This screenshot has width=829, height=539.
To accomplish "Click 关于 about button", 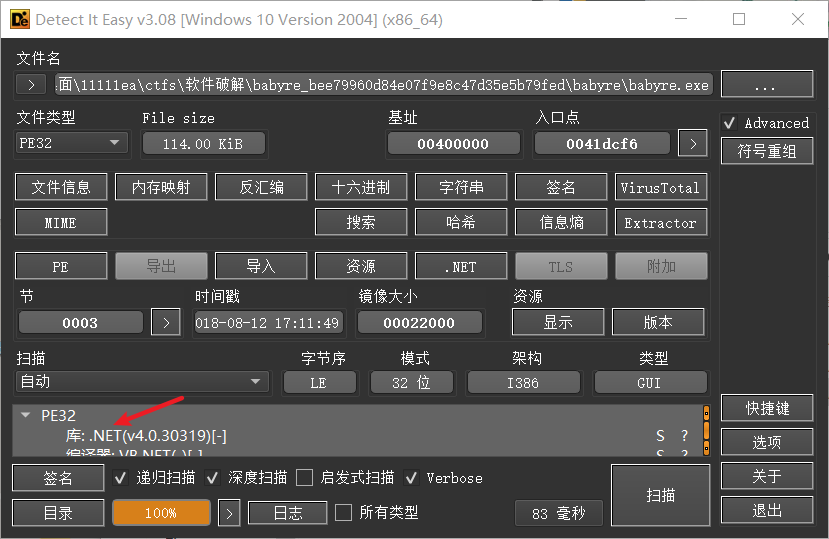I will pyautogui.click(x=767, y=476).
